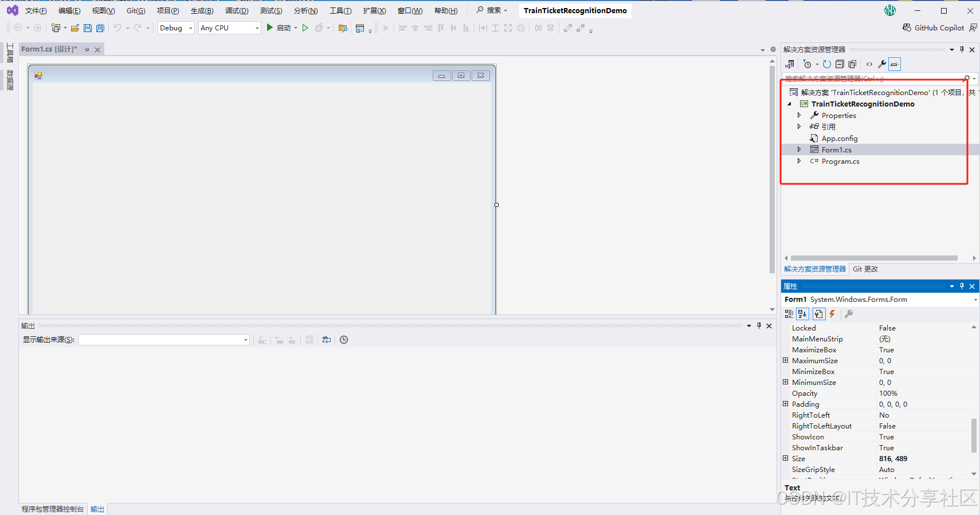
Task: Switch views icon in Solution Explorer
Action: (x=790, y=64)
